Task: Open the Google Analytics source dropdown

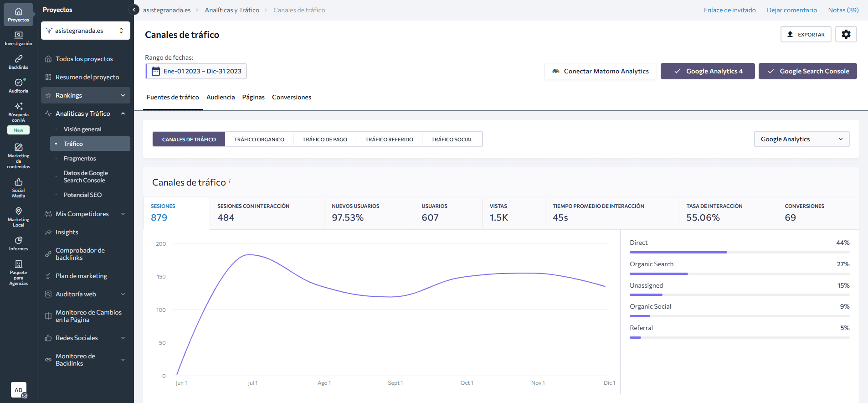Action: pos(801,139)
